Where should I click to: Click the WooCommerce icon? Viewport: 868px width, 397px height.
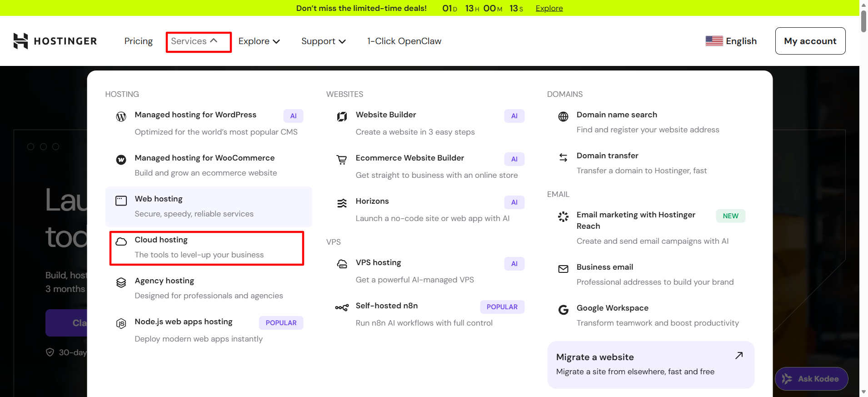(121, 160)
